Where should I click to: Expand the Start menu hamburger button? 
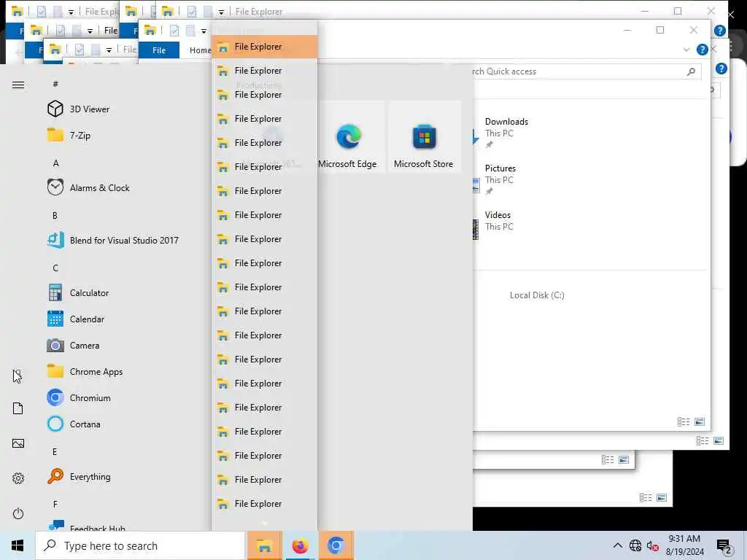[18, 85]
